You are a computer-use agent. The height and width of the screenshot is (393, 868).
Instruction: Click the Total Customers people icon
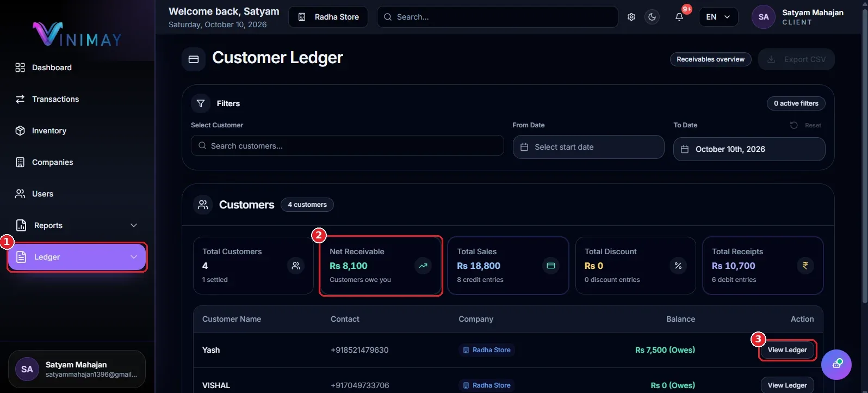[x=296, y=266]
